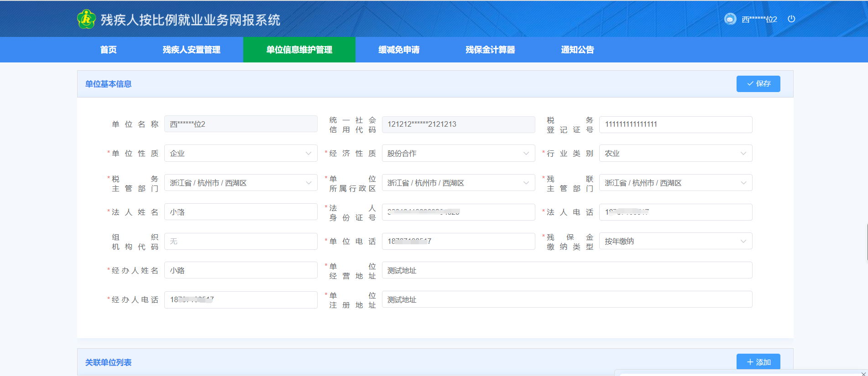Click the 关联单位列表 section title
868x376 pixels.
108,362
